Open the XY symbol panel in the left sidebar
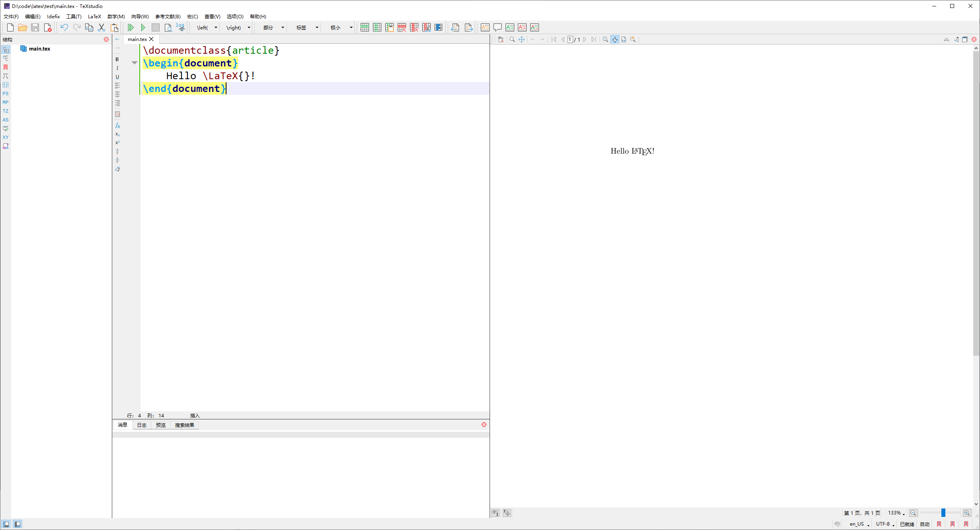The height and width of the screenshot is (530, 980). point(6,137)
